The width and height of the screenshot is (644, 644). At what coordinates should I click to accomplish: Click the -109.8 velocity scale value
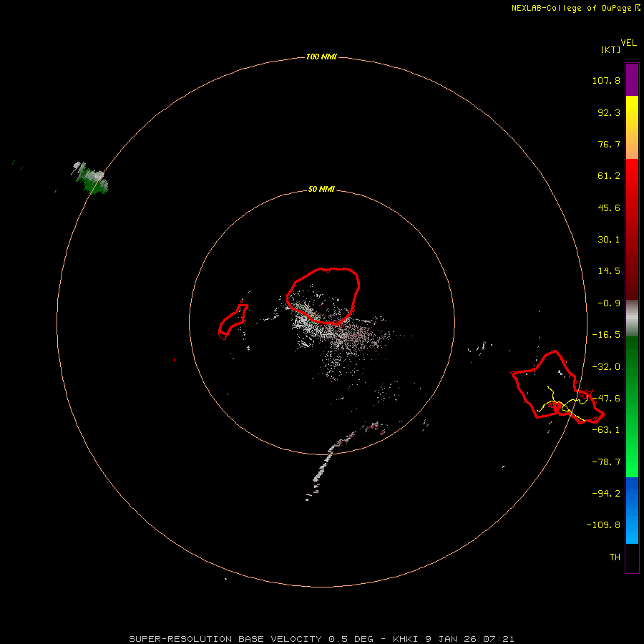tap(603, 525)
